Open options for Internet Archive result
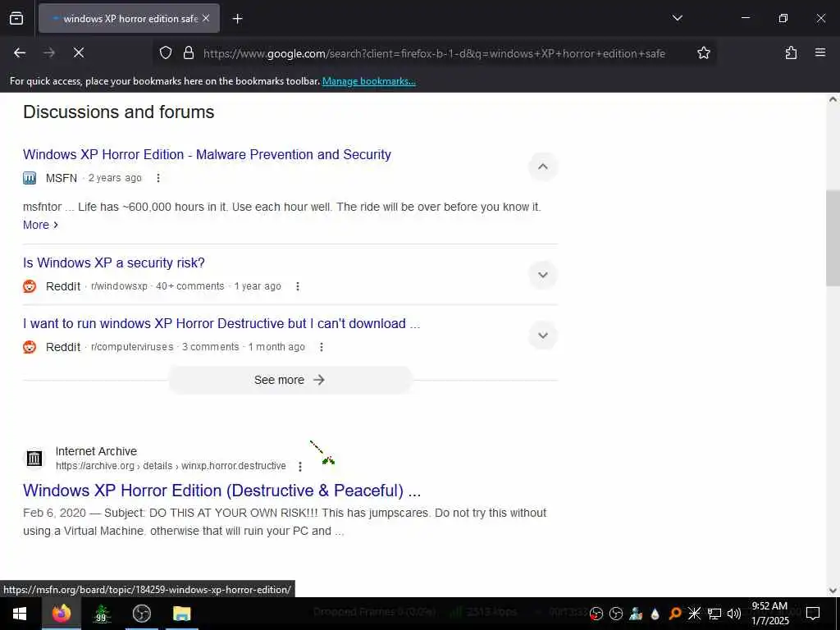The height and width of the screenshot is (630, 840). 300,467
